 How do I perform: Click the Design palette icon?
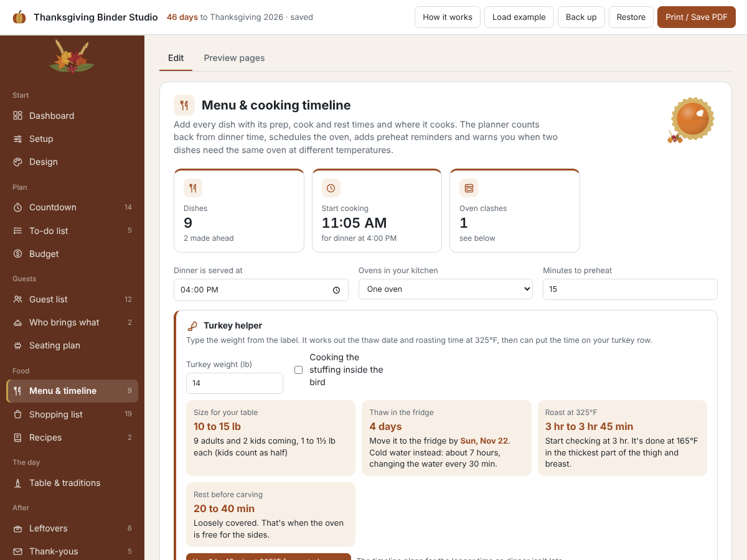pos(17,162)
